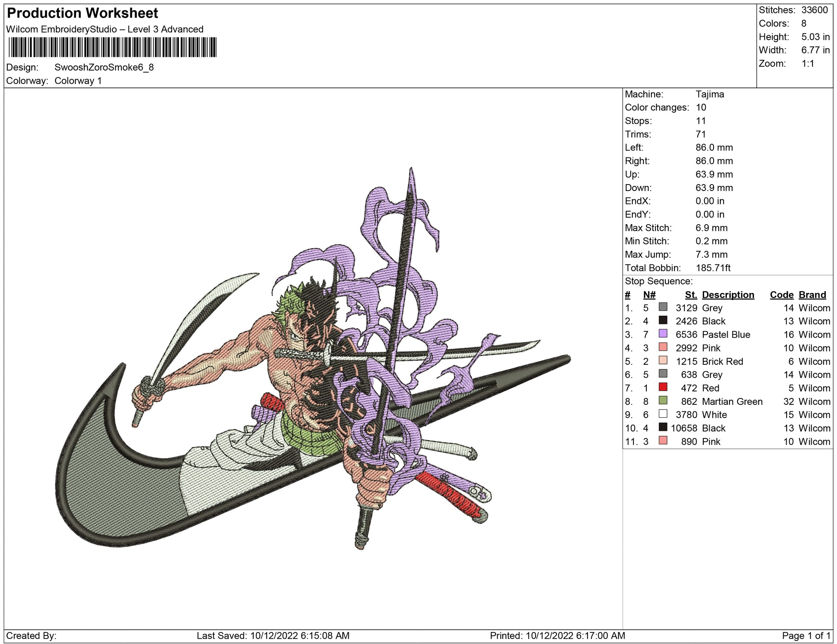Image resolution: width=837 pixels, height=644 pixels.
Task: Click the N# column header
Action: click(649, 295)
